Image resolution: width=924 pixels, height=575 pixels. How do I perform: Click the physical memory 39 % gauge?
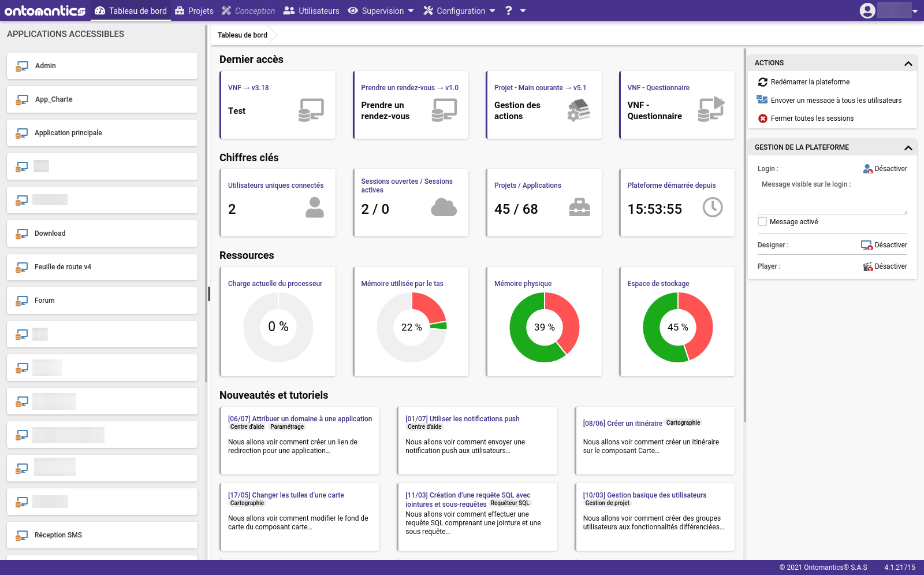pyautogui.click(x=545, y=327)
